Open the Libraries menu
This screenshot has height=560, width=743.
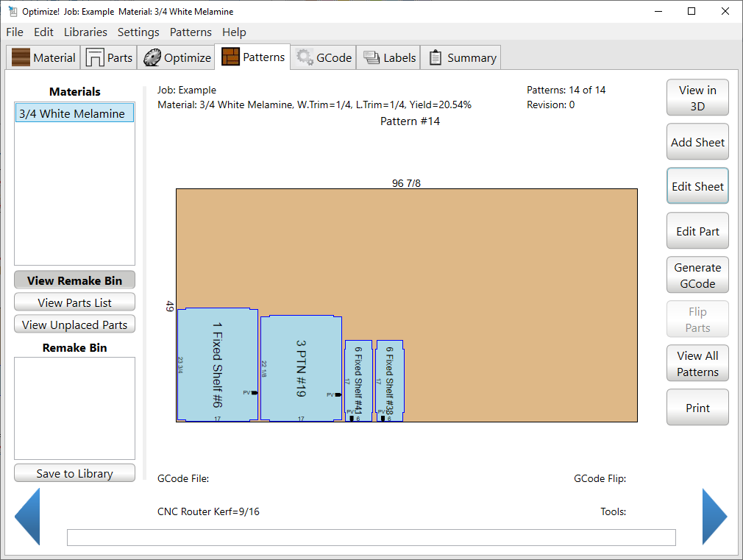coord(85,32)
